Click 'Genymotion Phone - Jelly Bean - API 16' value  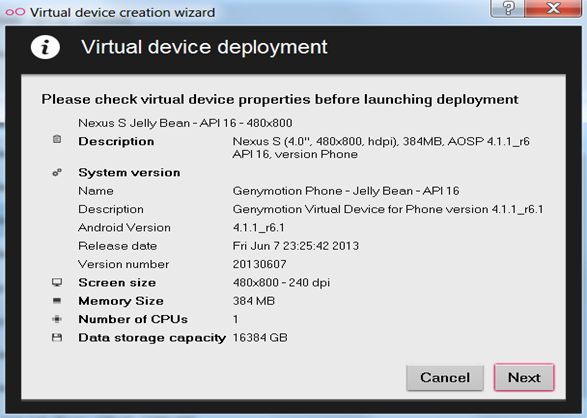click(346, 191)
